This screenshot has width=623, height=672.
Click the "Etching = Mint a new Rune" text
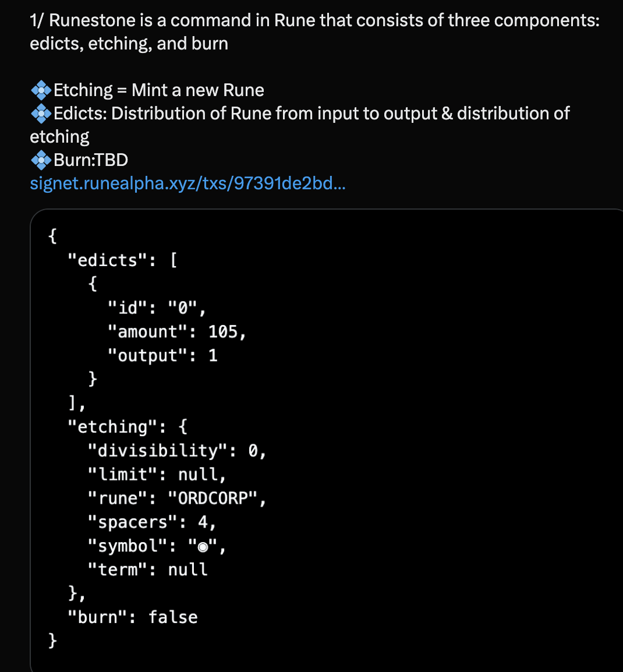pyautogui.click(x=158, y=90)
